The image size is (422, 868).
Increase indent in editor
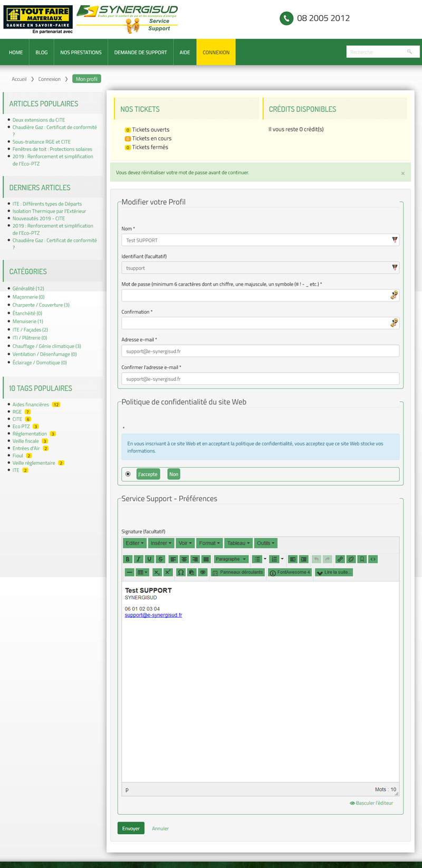coord(303,559)
